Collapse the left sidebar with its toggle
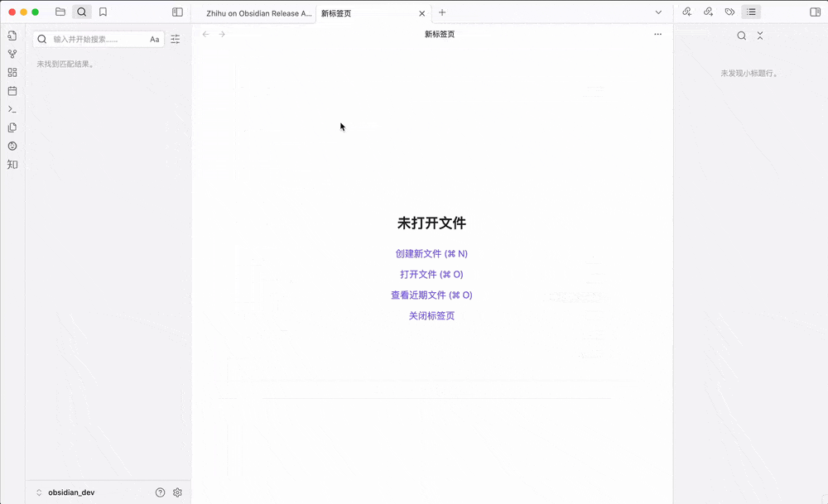The width and height of the screenshot is (828, 504). point(176,12)
